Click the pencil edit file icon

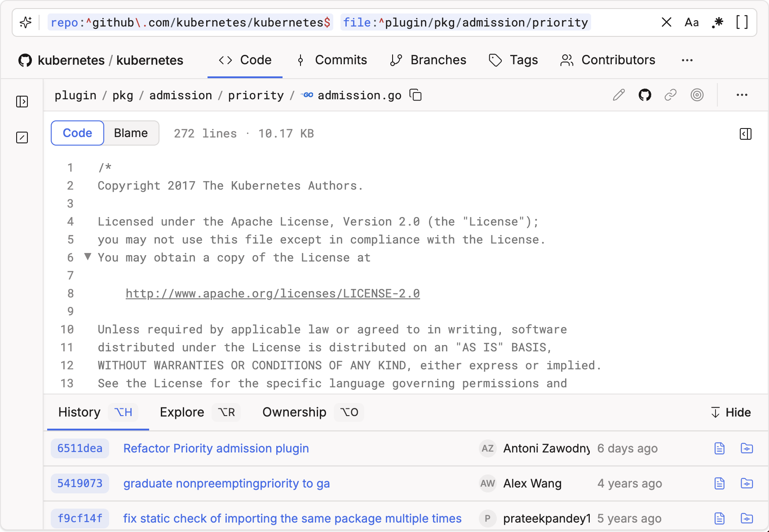619,95
